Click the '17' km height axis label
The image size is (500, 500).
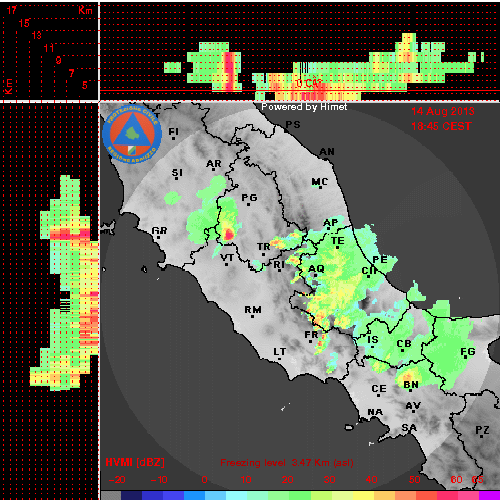[12, 10]
